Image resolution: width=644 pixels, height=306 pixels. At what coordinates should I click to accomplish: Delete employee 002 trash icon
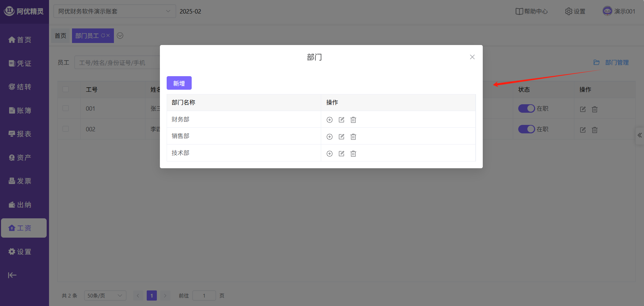point(595,130)
